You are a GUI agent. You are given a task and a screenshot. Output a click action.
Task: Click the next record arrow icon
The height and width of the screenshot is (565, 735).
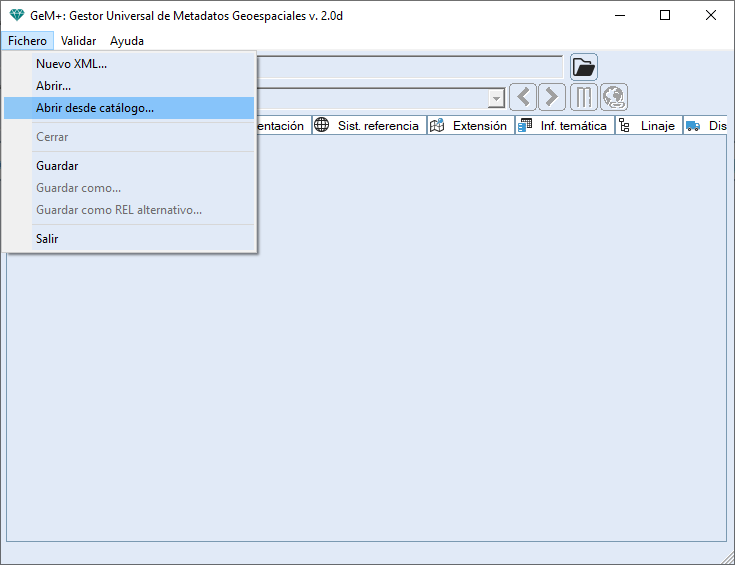coord(552,97)
